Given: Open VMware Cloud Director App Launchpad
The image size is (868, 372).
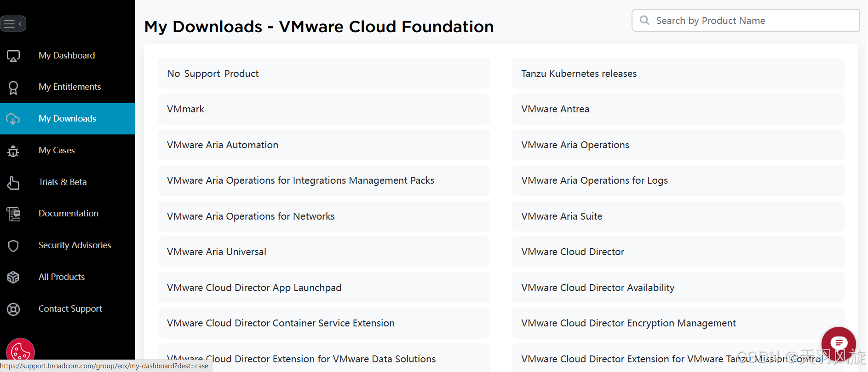Looking at the screenshot, I should pos(324,288).
